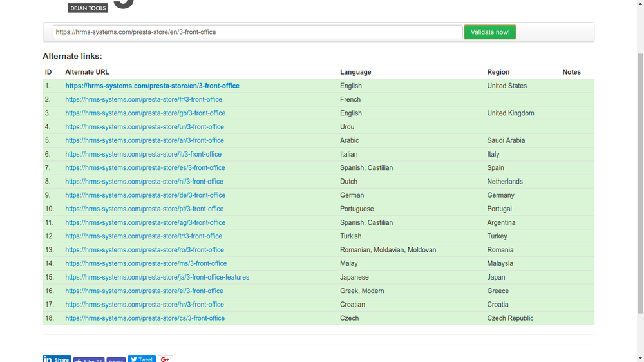Open the pt/3-front-office alternate link
This screenshot has width=644, height=362.
[144, 209]
